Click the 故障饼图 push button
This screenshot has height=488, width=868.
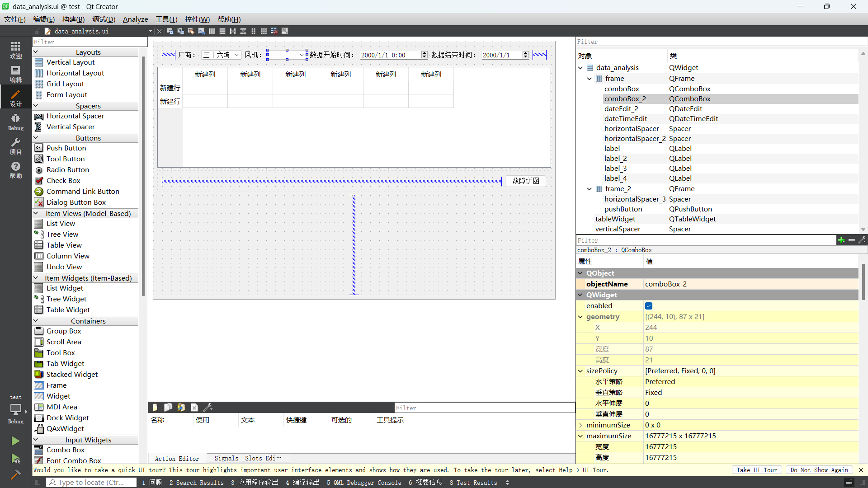[525, 181]
